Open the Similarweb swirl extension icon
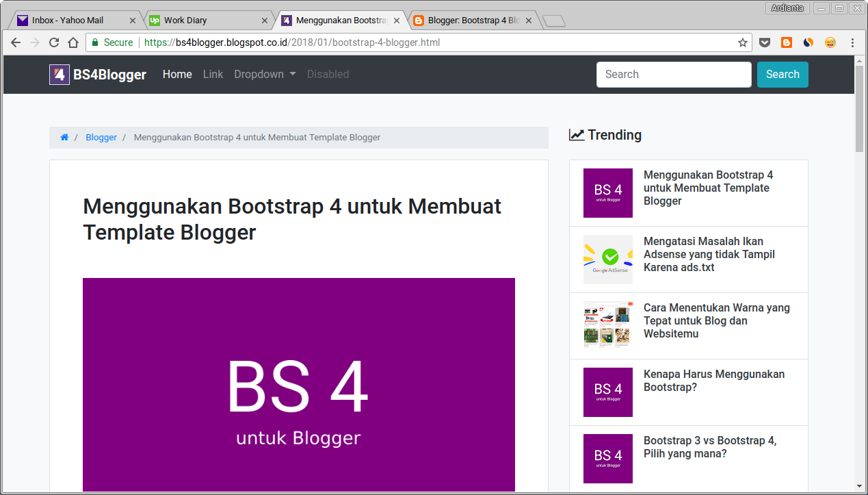The height and width of the screenshot is (495, 868). click(x=808, y=42)
